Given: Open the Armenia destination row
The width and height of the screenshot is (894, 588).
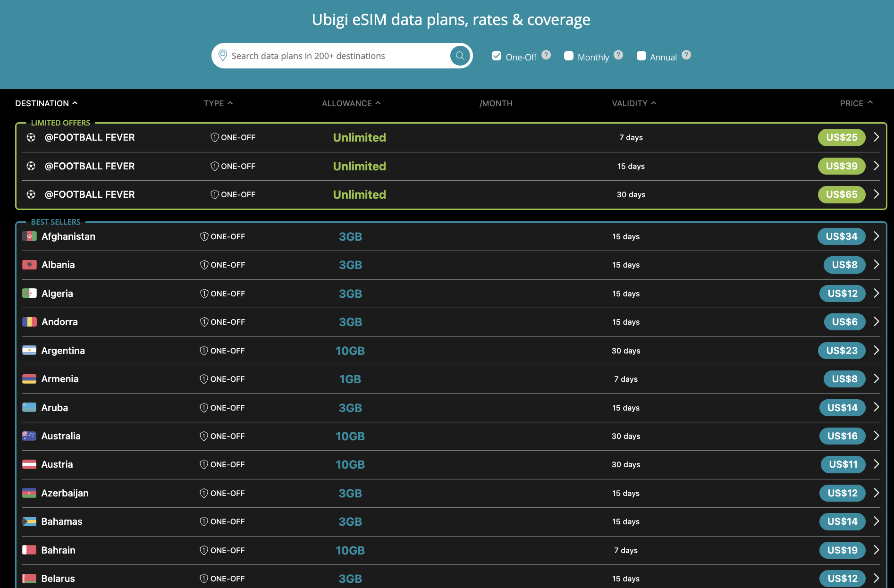Looking at the screenshot, I should click(451, 379).
